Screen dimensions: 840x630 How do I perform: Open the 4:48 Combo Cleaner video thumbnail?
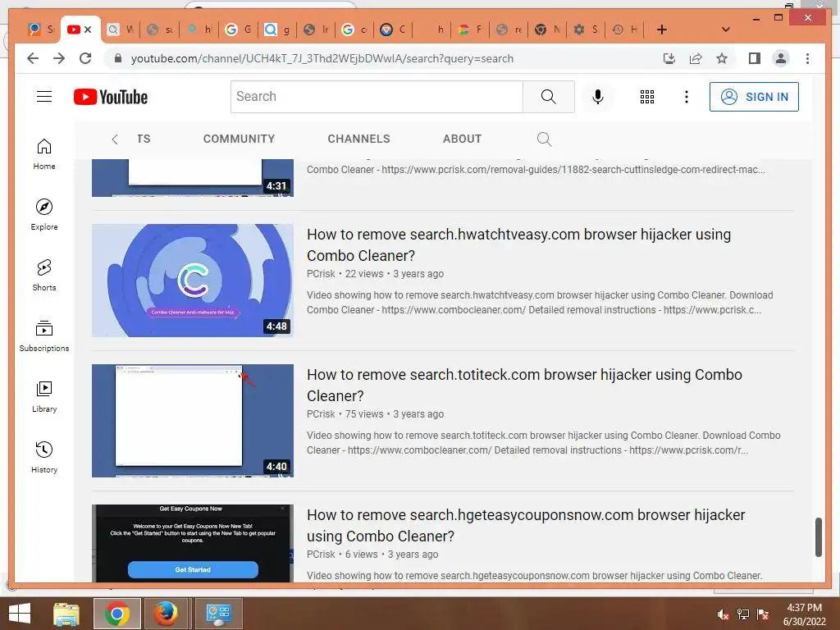193,281
